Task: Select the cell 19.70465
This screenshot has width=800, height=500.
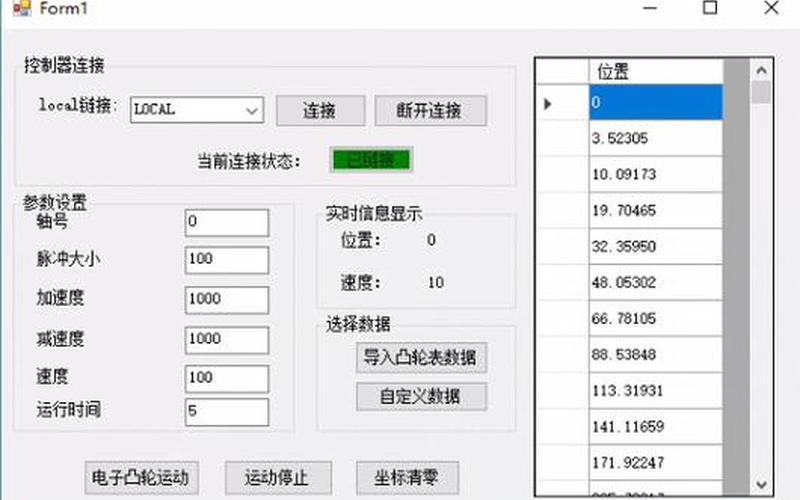Action: [x=656, y=211]
